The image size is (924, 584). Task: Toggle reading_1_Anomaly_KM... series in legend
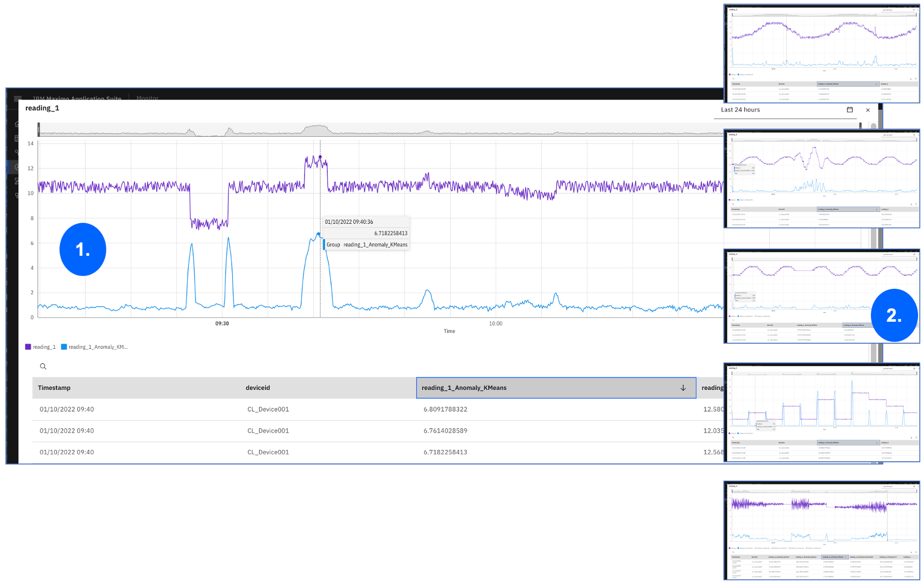click(x=95, y=347)
